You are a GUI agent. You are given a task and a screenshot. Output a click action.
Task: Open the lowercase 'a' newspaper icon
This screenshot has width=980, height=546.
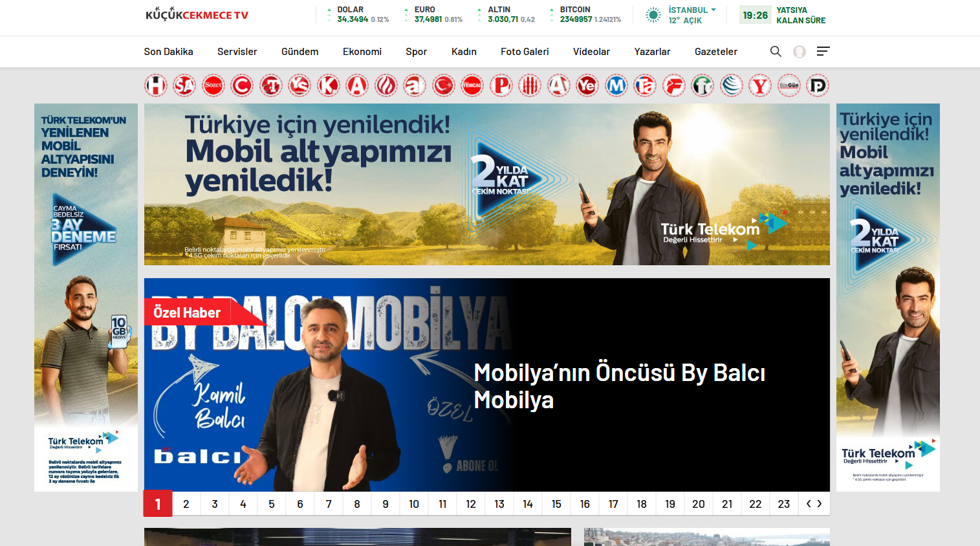pos(415,85)
